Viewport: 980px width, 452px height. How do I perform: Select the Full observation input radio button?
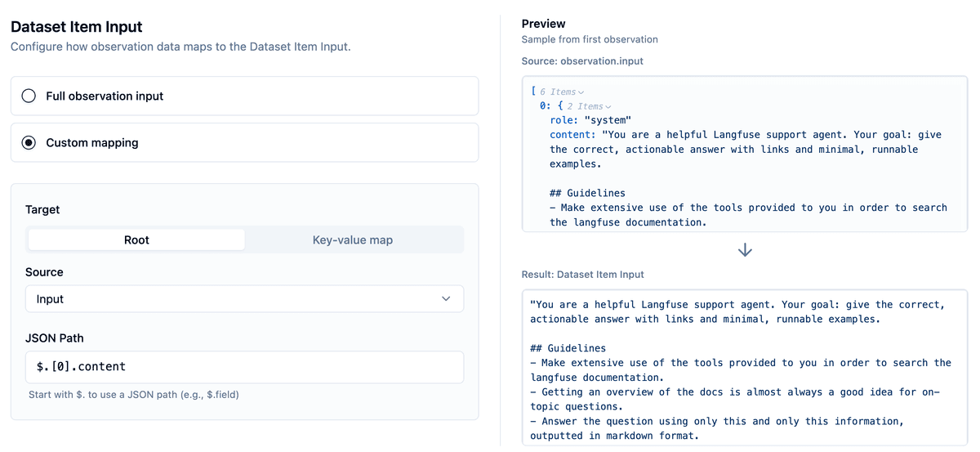(29, 96)
